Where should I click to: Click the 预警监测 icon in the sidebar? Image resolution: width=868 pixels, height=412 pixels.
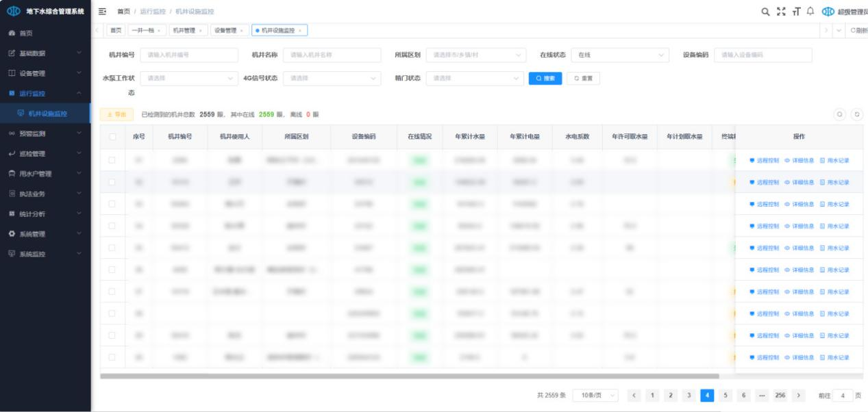pyautogui.click(x=12, y=133)
